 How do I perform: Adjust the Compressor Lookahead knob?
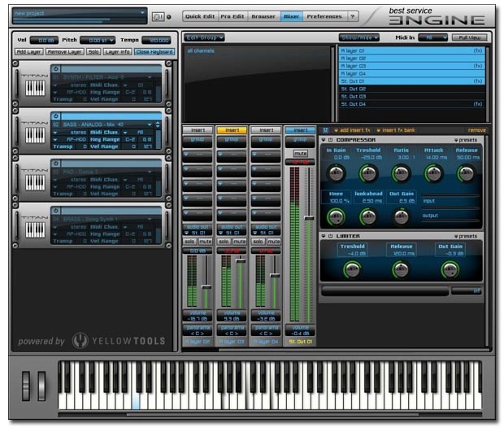(368, 216)
